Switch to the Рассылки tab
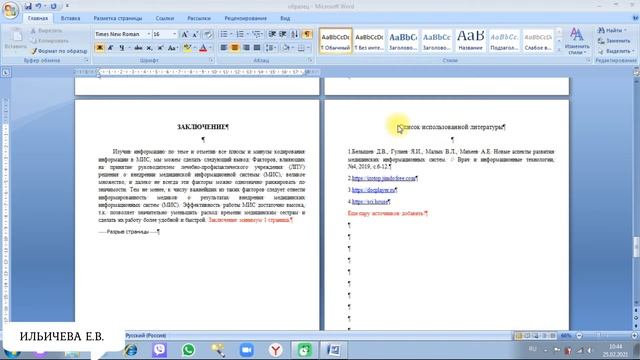The height and width of the screenshot is (360, 640). tap(199, 18)
